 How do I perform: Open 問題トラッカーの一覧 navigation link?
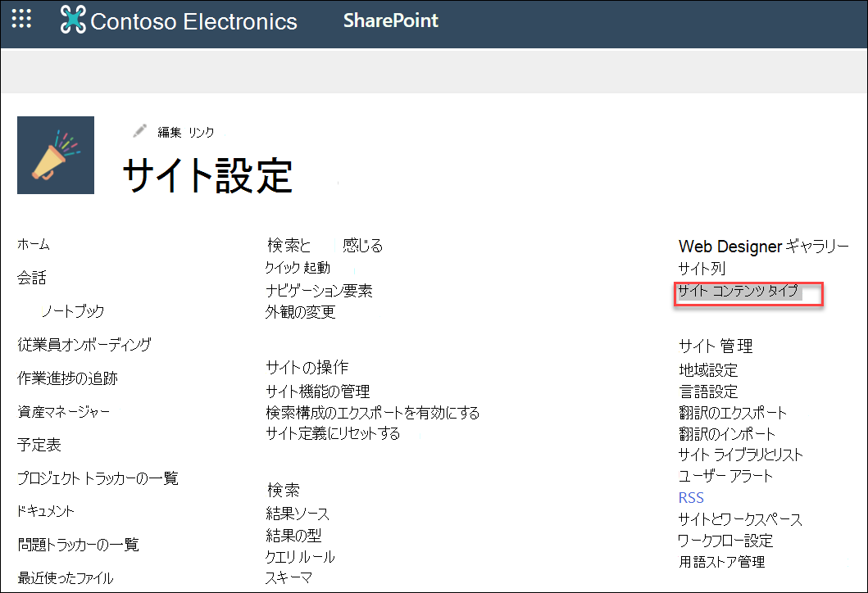[78, 545]
